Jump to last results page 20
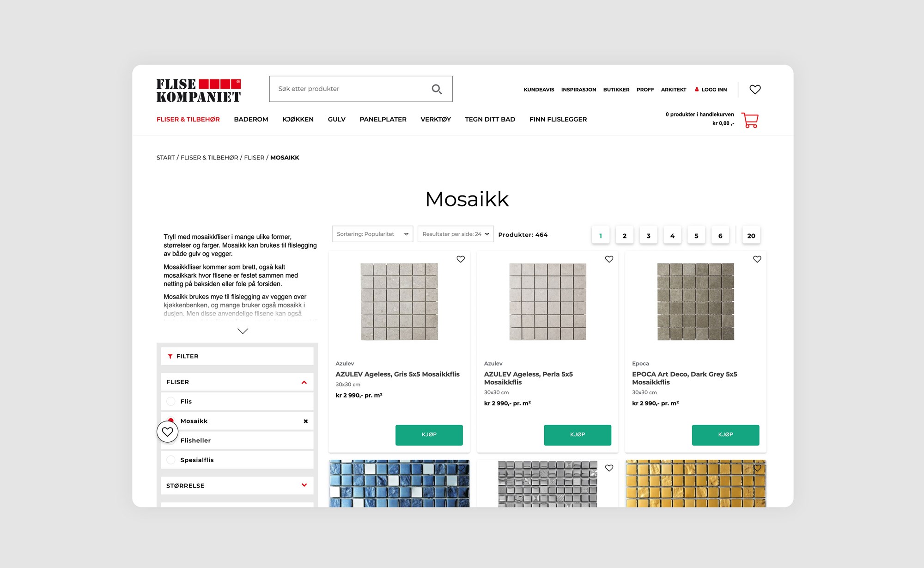 (751, 235)
